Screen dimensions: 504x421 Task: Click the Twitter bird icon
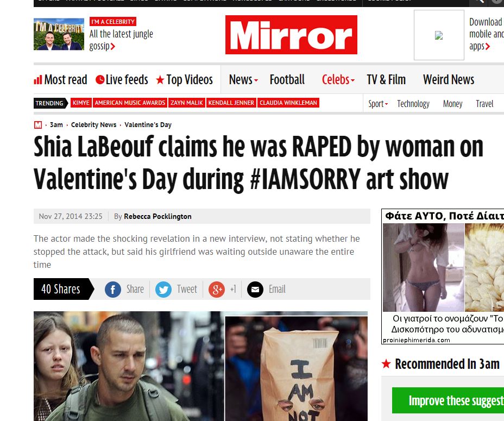(163, 290)
